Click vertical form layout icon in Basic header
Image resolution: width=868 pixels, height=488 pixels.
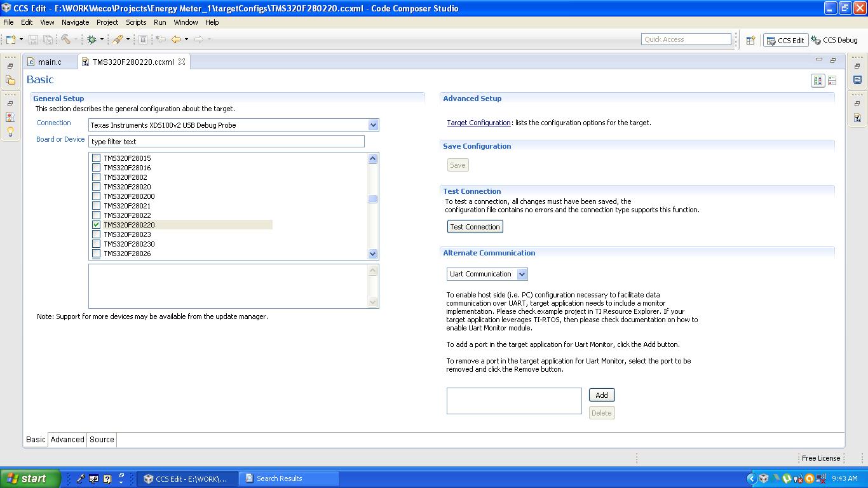(832, 81)
